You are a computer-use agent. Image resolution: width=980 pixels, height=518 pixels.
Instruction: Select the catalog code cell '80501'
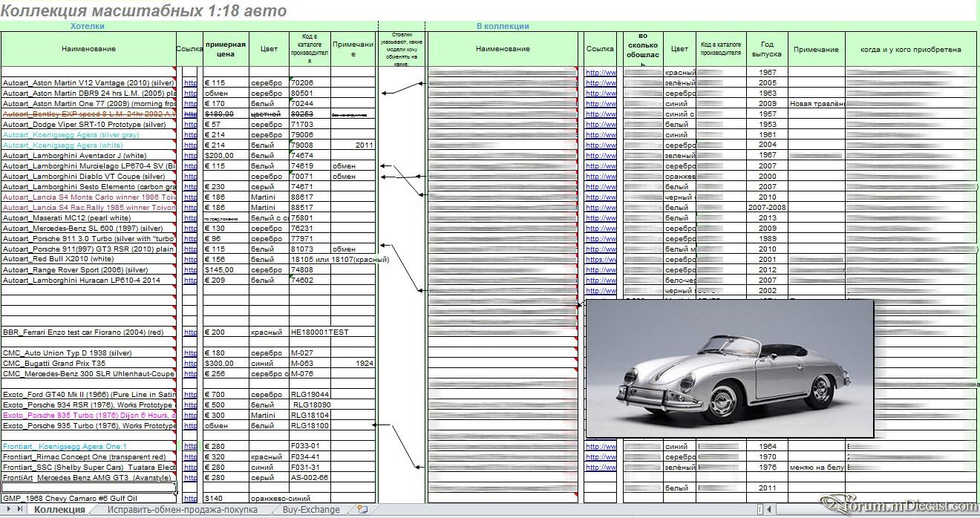[310, 94]
